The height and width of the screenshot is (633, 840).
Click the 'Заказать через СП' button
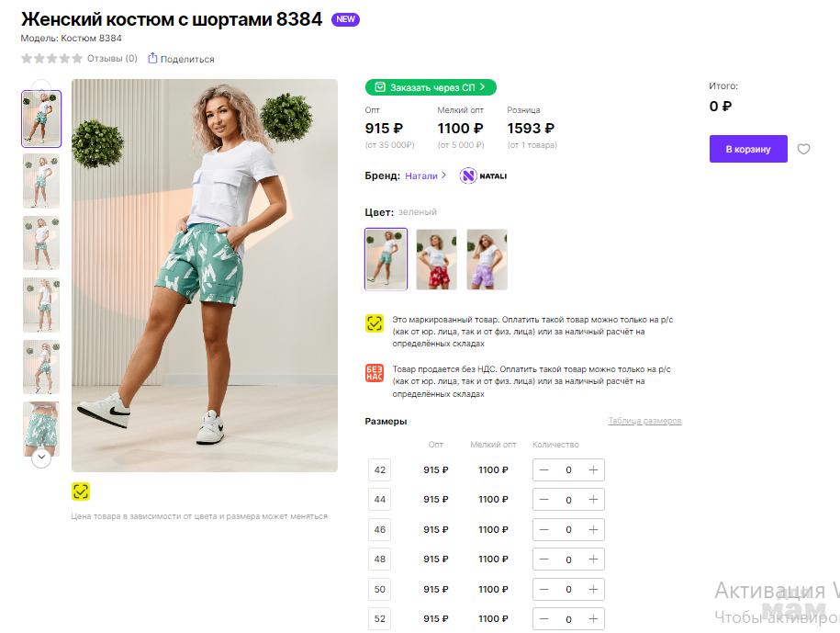point(431,87)
